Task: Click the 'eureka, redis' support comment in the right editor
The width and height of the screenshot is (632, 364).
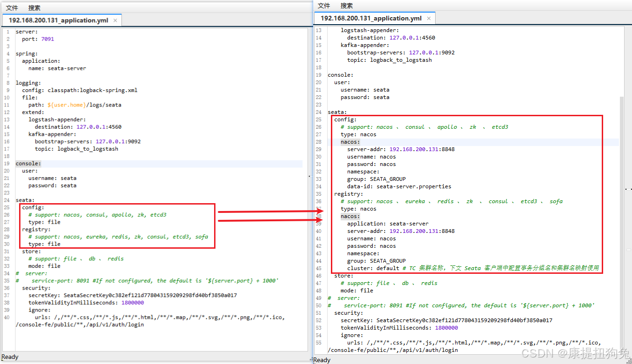Action: coord(451,201)
